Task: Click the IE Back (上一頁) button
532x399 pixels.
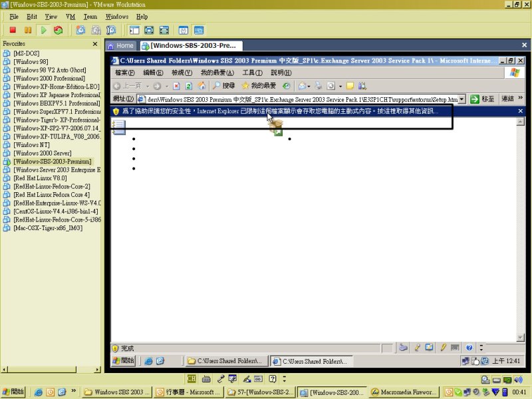Action: 127,86
